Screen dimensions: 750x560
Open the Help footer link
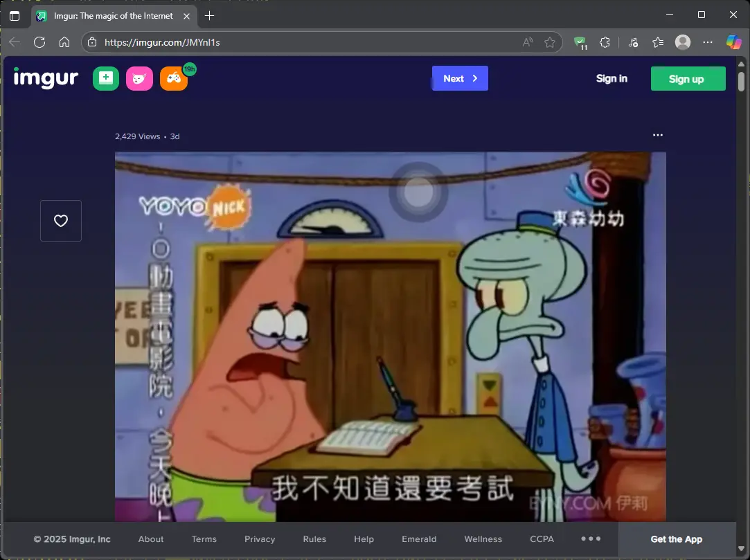pos(364,539)
